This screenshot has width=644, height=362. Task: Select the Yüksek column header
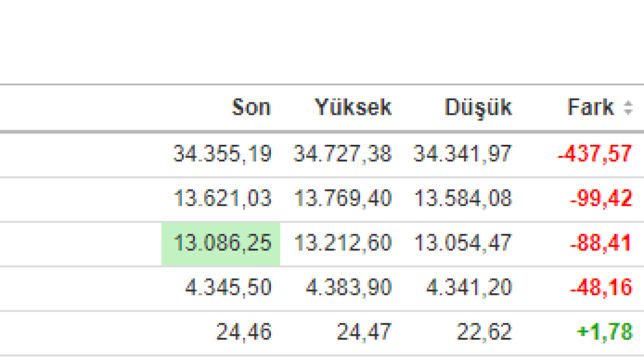point(353,108)
